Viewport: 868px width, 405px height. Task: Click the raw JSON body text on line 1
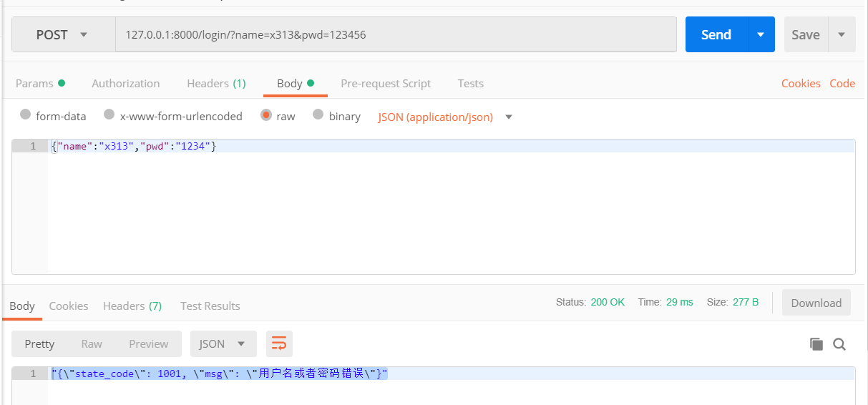click(134, 146)
